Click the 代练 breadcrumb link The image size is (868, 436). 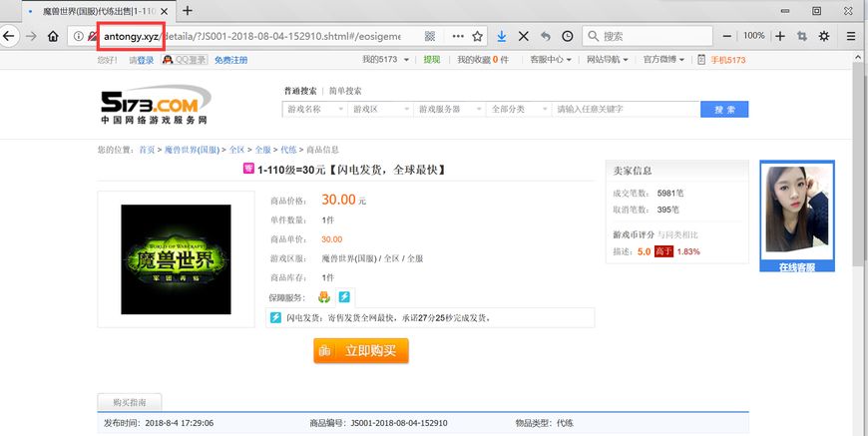(x=288, y=150)
